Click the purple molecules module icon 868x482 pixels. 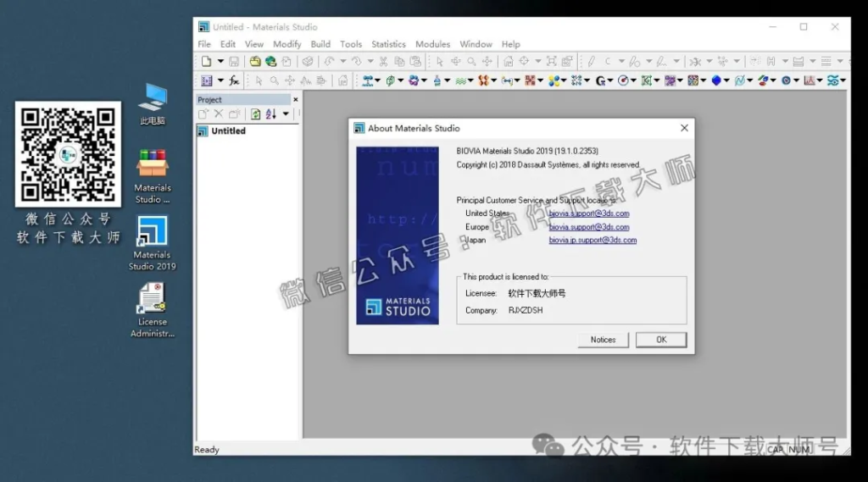click(x=414, y=80)
